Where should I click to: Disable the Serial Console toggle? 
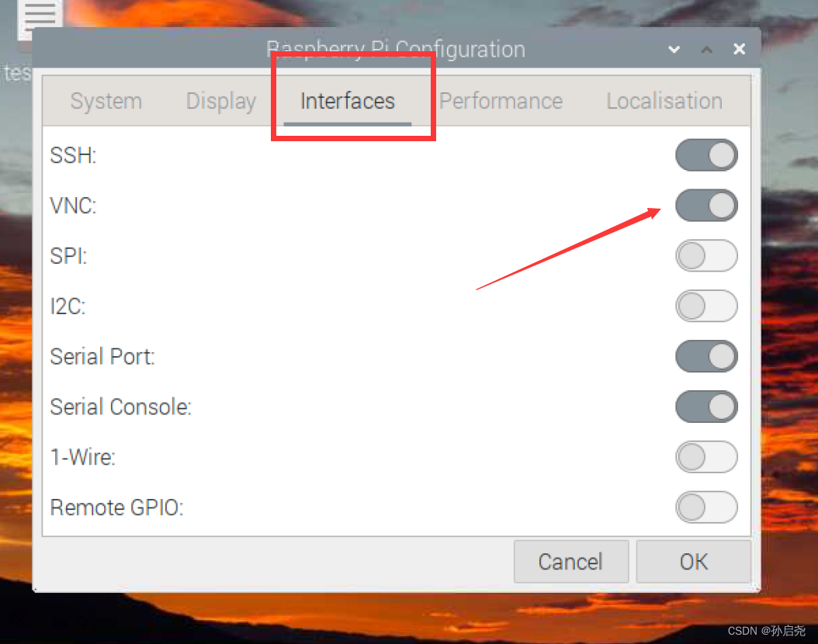pos(706,407)
